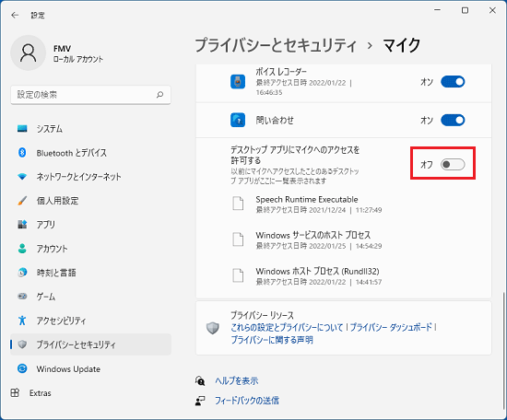
Task: Click the ボイス レコーダー app icon
Action: [238, 81]
